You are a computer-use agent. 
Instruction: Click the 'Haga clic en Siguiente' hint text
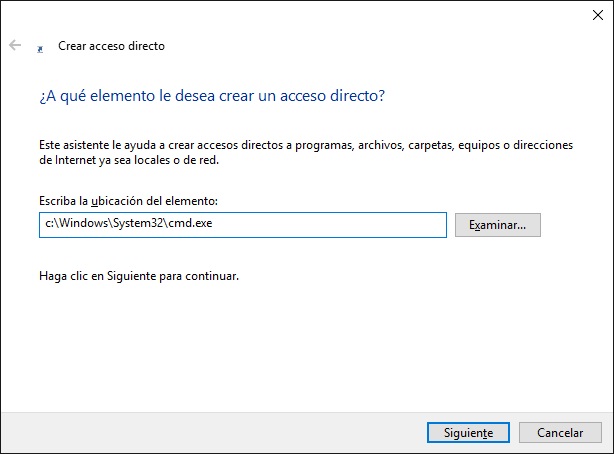tap(139, 275)
